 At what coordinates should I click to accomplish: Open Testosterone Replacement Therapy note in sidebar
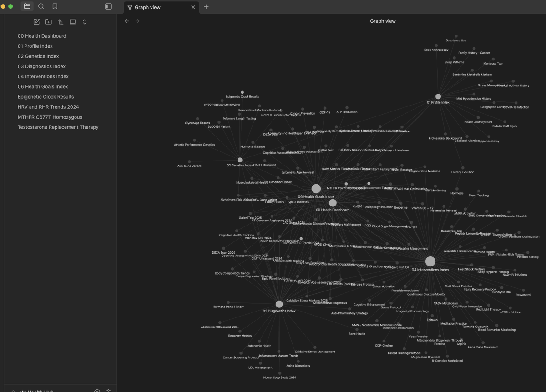58,127
